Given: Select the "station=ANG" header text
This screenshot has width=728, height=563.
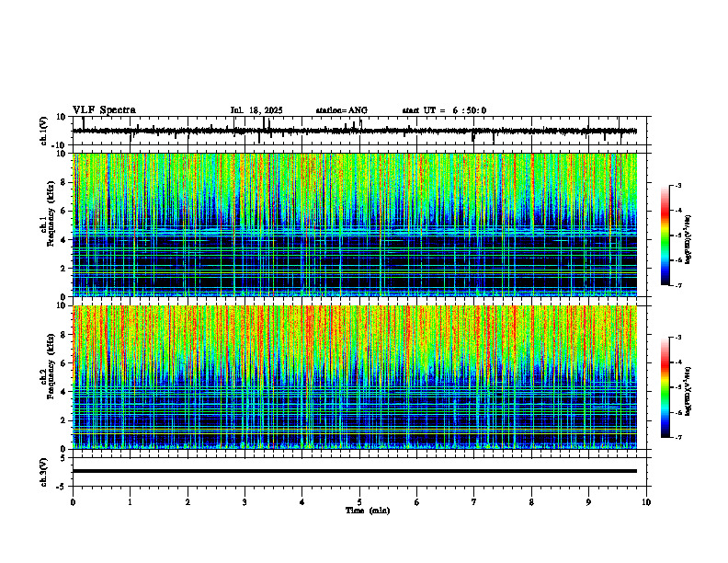Looking at the screenshot, I should tap(341, 110).
